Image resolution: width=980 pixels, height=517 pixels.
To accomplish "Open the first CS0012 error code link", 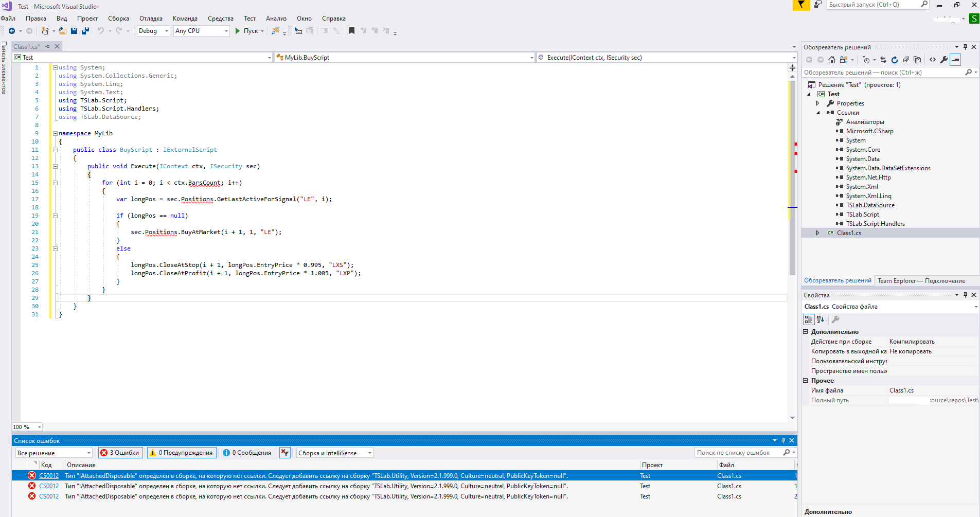I will click(x=49, y=476).
